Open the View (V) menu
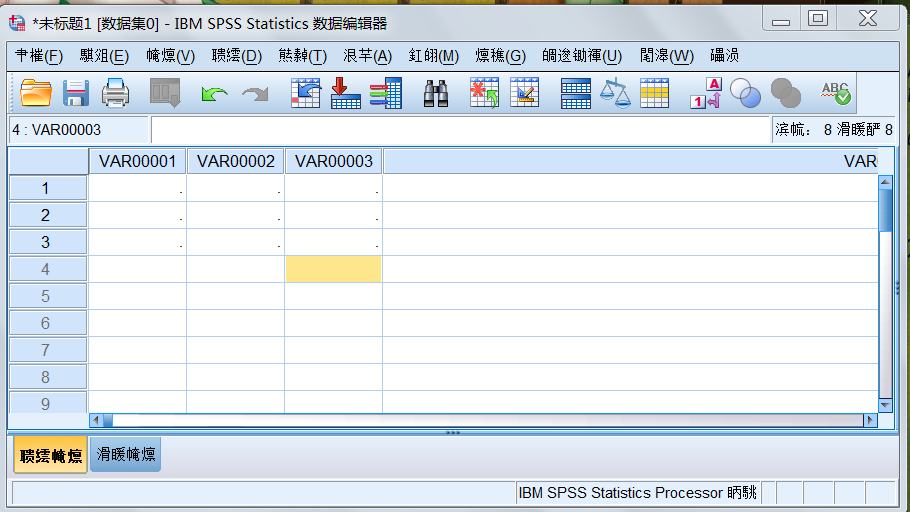Screen dimensions: 910x512 click(171, 56)
